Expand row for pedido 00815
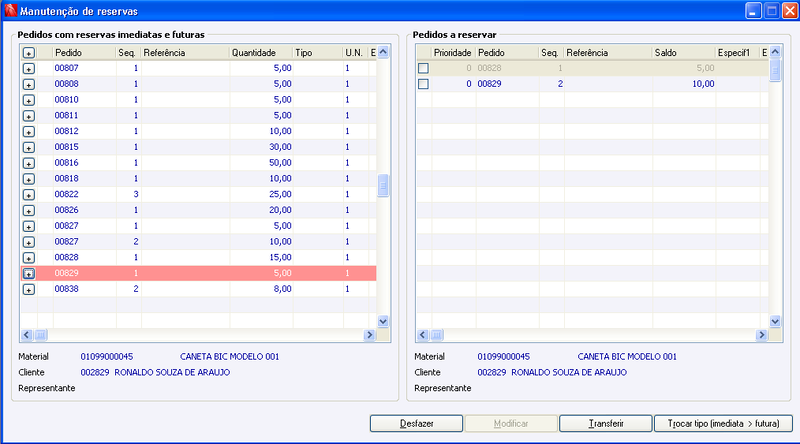Screen dimensions: 800x444 tap(29, 147)
